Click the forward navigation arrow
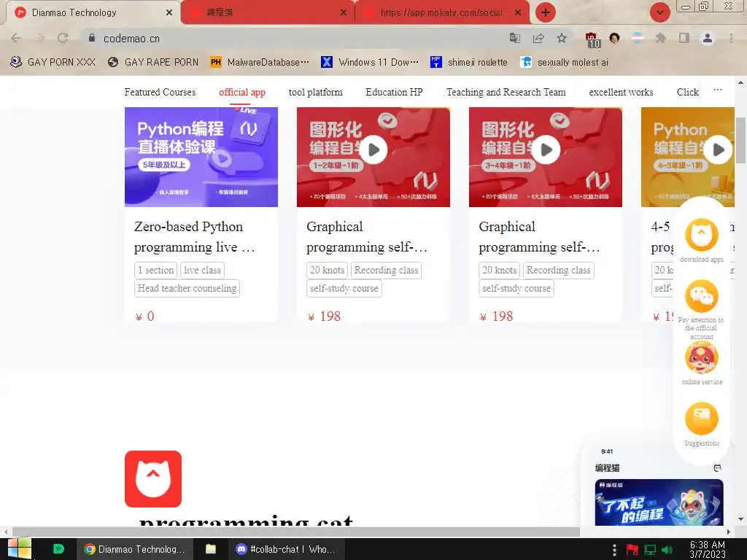This screenshot has width=747, height=560. [39, 38]
